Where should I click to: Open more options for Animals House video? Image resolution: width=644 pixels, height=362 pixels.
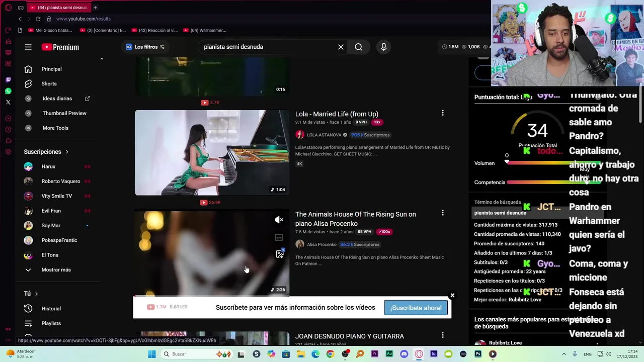pos(443,213)
